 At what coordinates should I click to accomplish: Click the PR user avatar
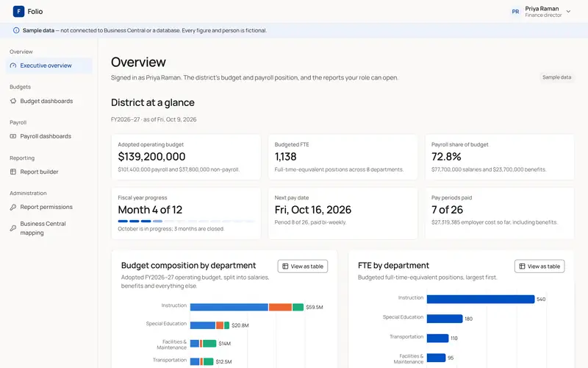tap(516, 12)
